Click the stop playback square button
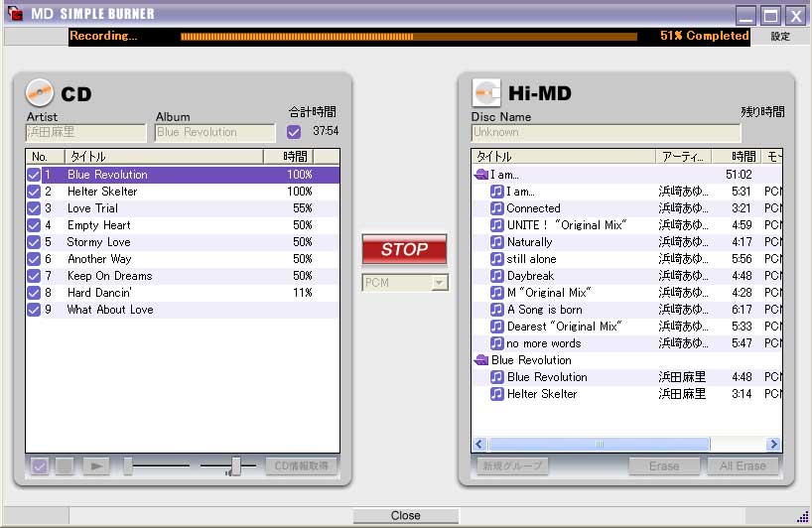Viewport: 812px width, 528px height. click(x=65, y=465)
